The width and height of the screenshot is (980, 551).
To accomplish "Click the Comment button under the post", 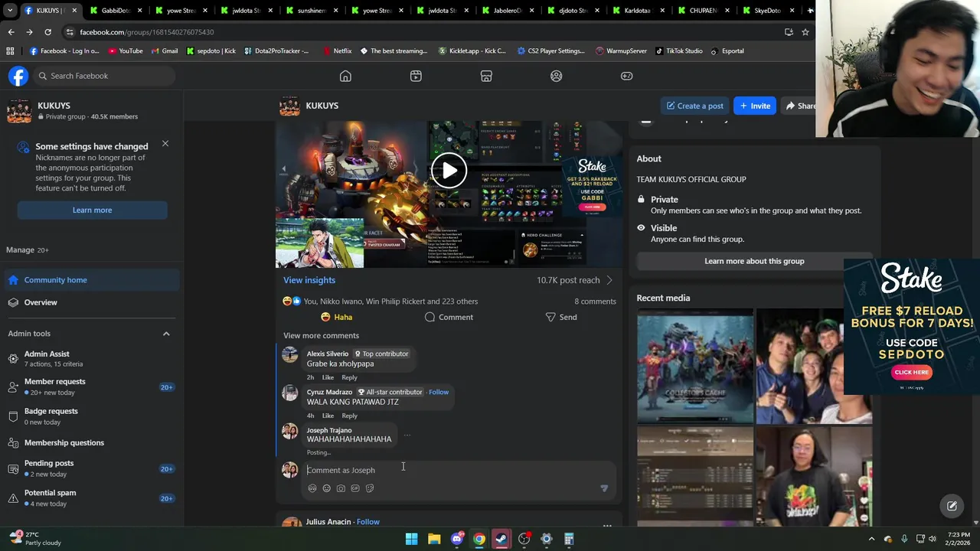I will (449, 317).
